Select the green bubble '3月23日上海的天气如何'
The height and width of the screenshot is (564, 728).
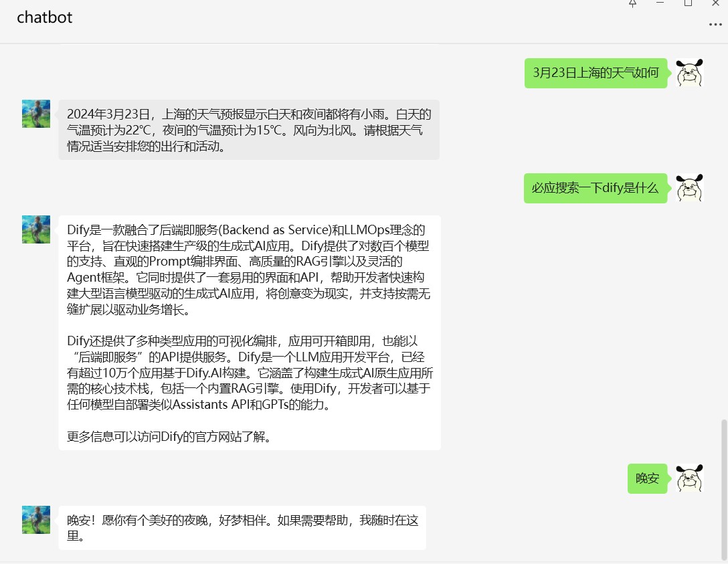coord(596,73)
